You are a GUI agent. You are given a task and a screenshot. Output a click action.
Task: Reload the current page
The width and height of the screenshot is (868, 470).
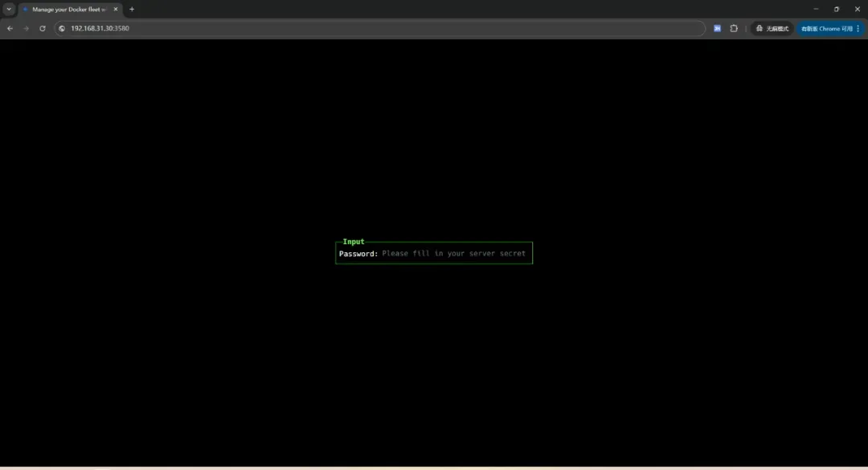(43, 28)
